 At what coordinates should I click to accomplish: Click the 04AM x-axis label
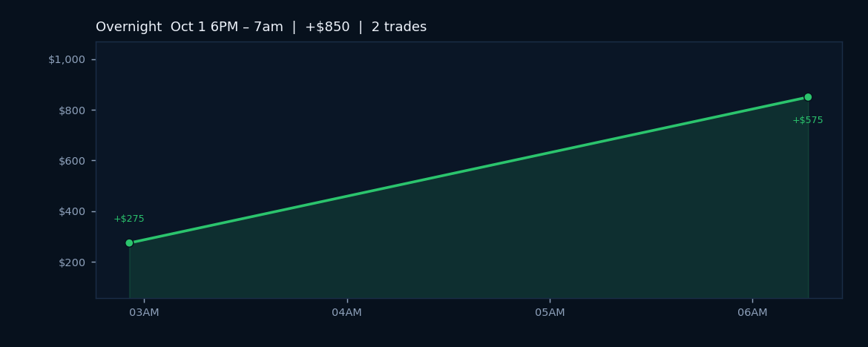tap(346, 313)
